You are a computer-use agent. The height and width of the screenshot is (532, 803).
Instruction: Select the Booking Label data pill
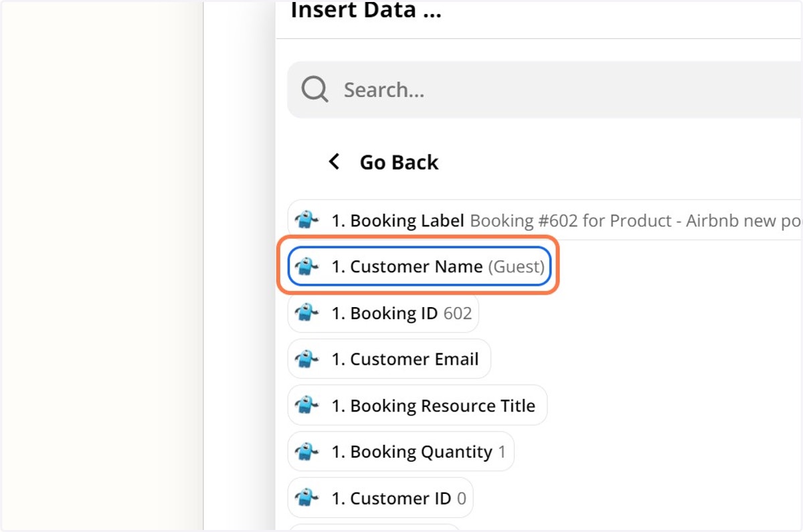tap(545, 220)
